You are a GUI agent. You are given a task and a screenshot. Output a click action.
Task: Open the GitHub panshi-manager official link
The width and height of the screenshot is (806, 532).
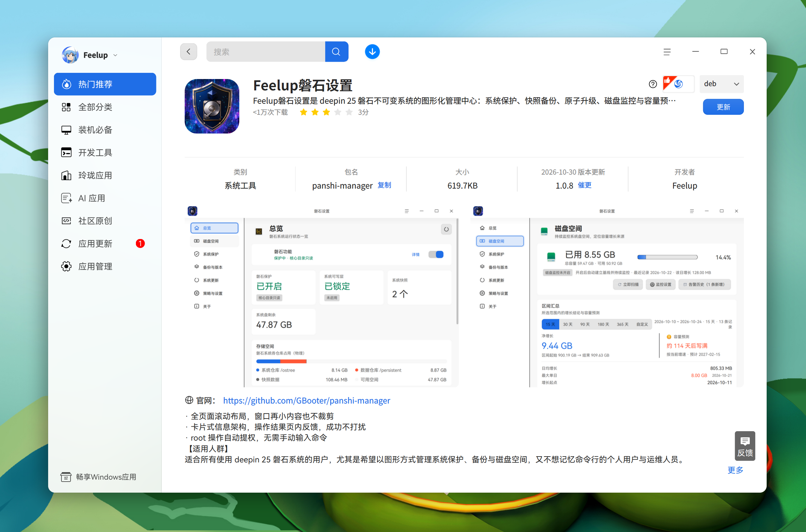click(307, 400)
